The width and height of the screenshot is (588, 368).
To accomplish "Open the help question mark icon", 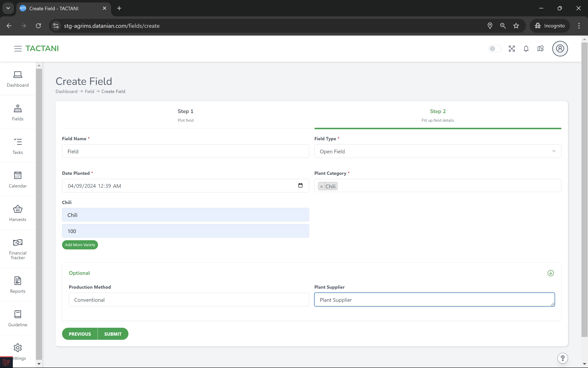I will coord(562,358).
